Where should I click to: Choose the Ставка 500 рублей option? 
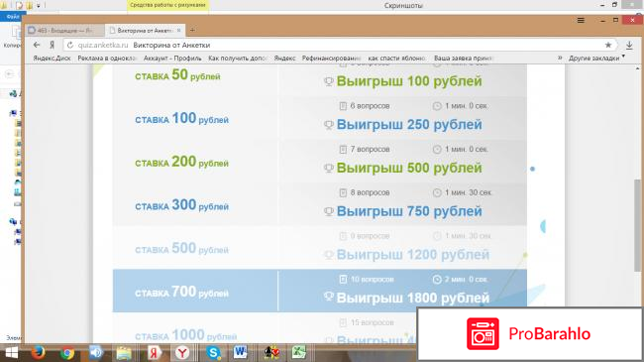click(181, 249)
